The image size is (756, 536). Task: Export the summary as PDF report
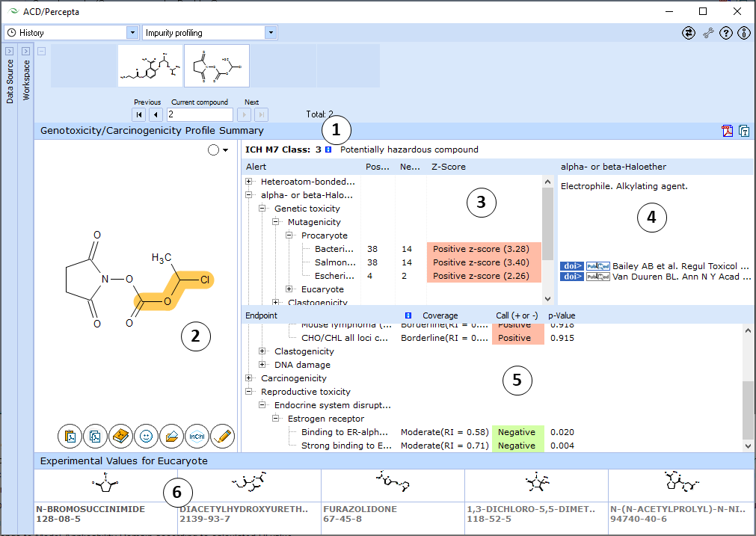click(727, 132)
